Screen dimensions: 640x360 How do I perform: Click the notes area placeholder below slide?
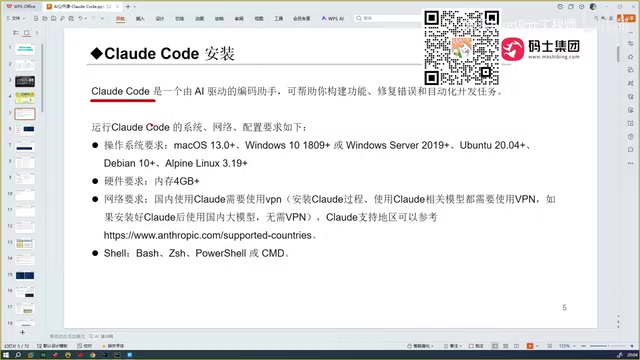[67, 336]
